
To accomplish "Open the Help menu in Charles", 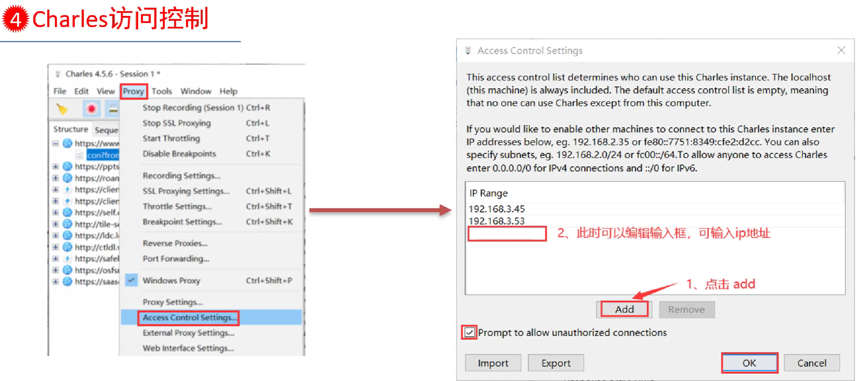I will (x=228, y=91).
